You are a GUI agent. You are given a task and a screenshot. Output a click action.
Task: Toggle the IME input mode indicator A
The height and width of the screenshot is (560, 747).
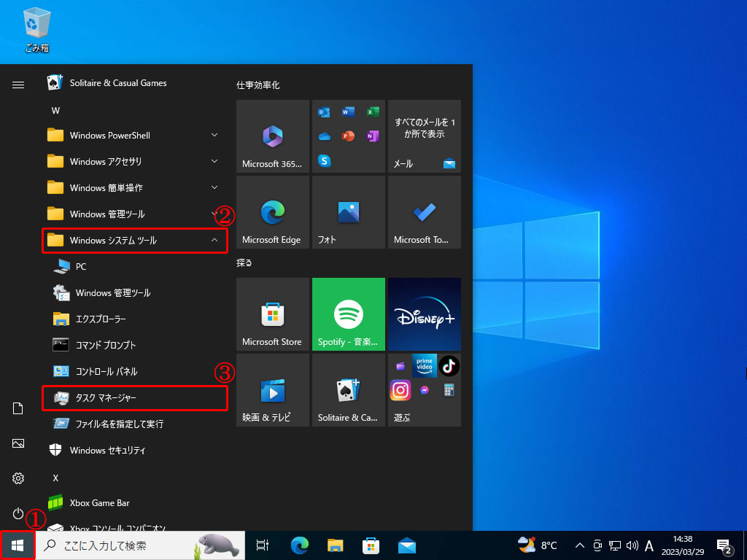pyautogui.click(x=649, y=545)
